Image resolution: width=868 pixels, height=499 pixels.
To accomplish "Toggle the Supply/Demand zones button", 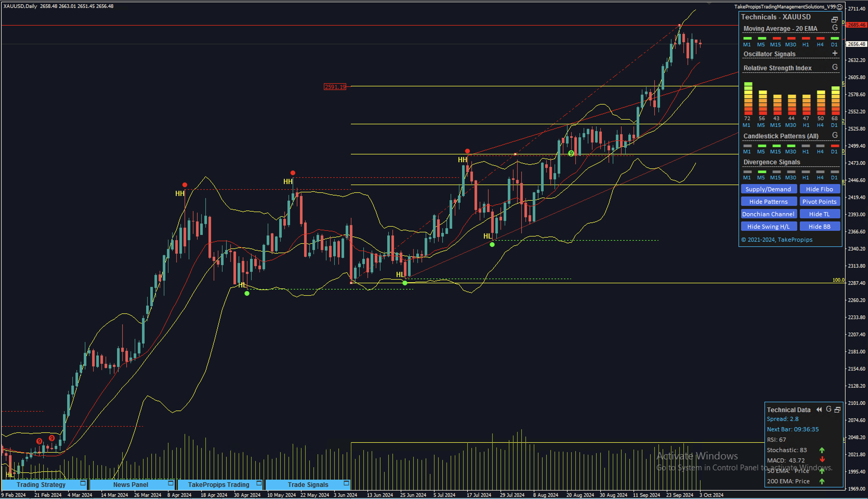I will tap(769, 189).
